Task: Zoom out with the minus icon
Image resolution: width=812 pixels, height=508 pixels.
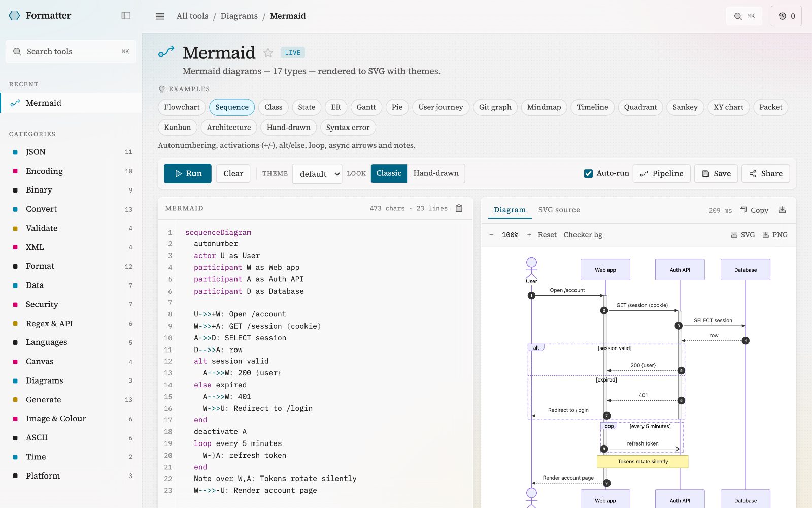Action: coord(491,235)
